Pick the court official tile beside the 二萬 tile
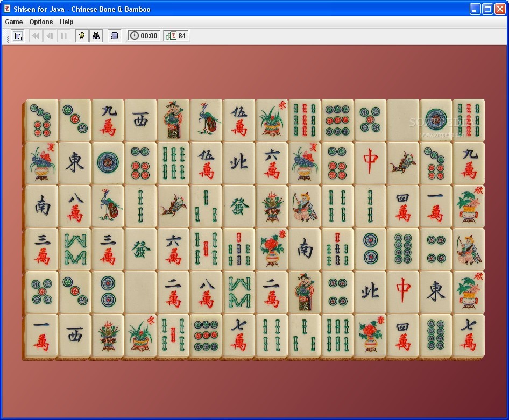This screenshot has width=509, height=420. point(305,292)
